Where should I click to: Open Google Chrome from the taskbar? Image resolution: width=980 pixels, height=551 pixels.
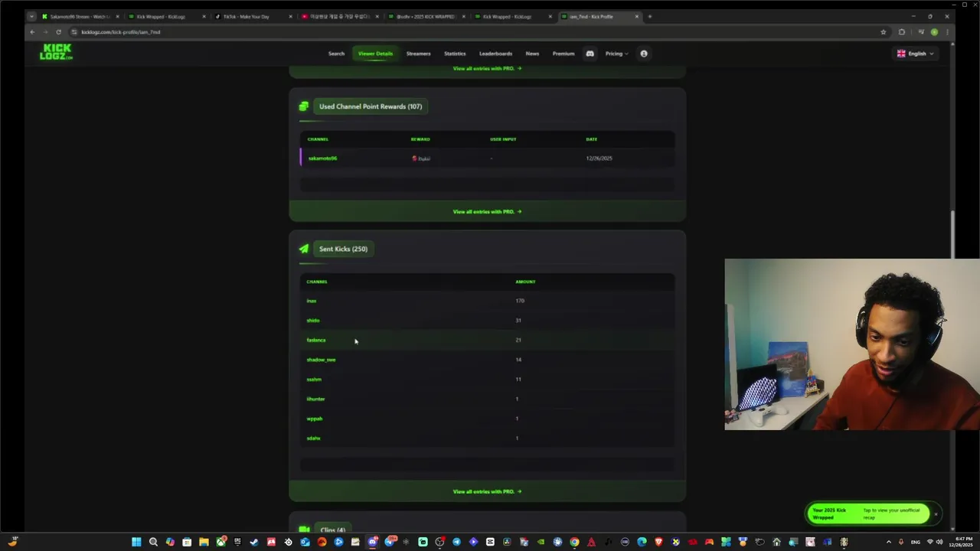[x=574, y=542]
